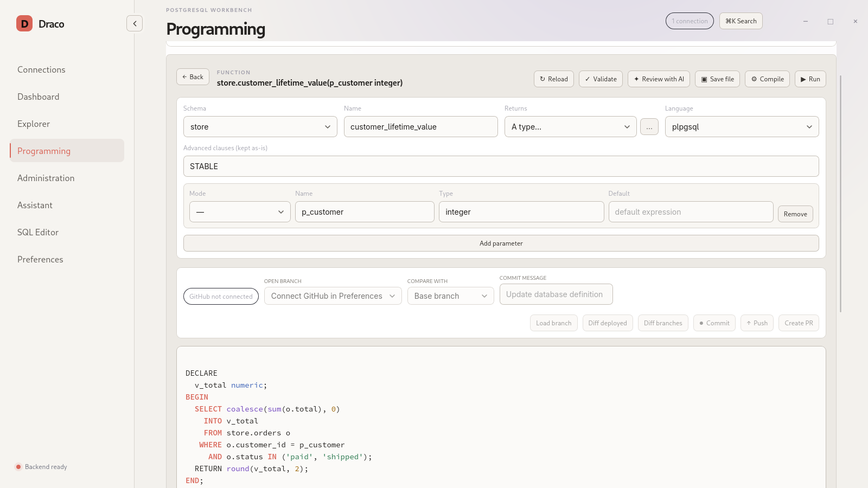Click the commit message input
This screenshot has width=868, height=488.
(556, 294)
